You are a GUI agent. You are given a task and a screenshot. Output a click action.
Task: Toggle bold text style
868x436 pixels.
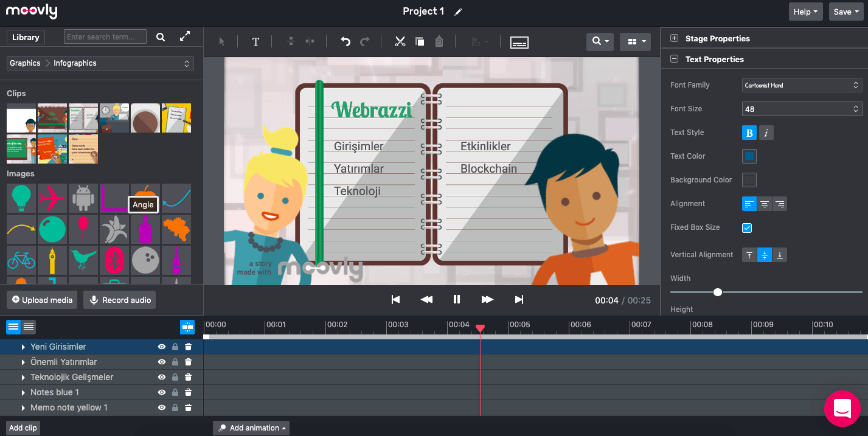pos(749,133)
